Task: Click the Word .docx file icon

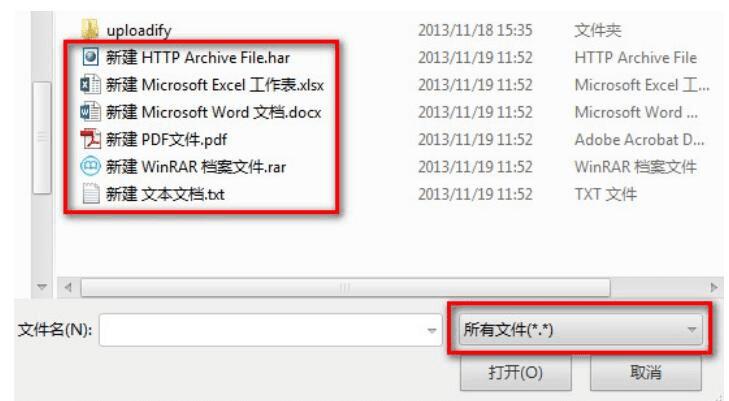Action: click(x=90, y=112)
